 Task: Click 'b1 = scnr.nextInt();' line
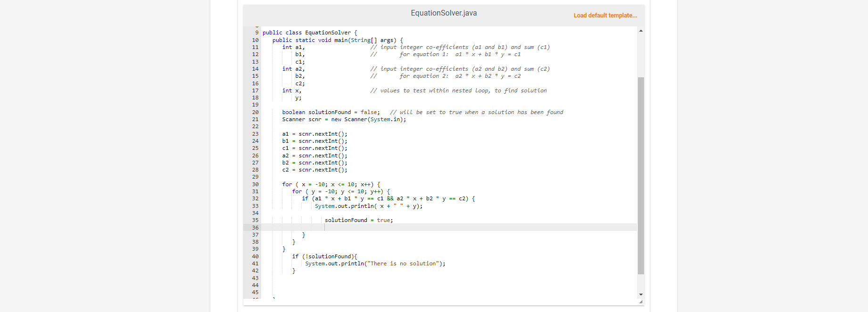315,141
